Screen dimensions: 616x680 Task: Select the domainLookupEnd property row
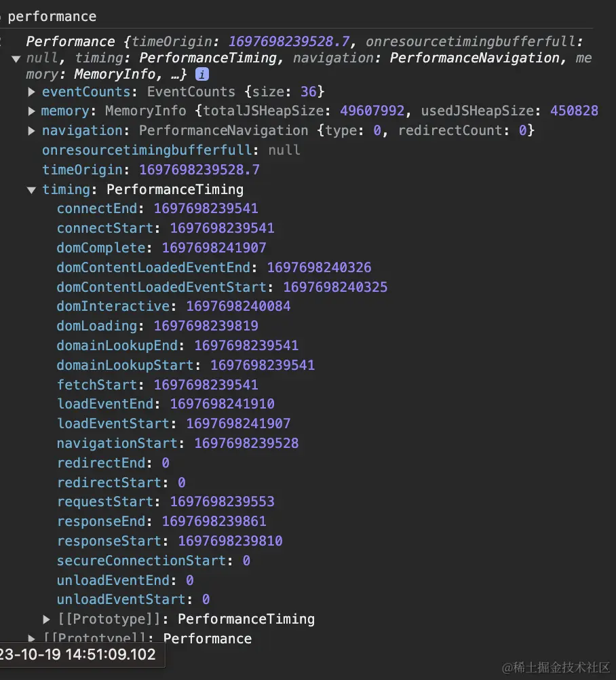click(x=178, y=345)
